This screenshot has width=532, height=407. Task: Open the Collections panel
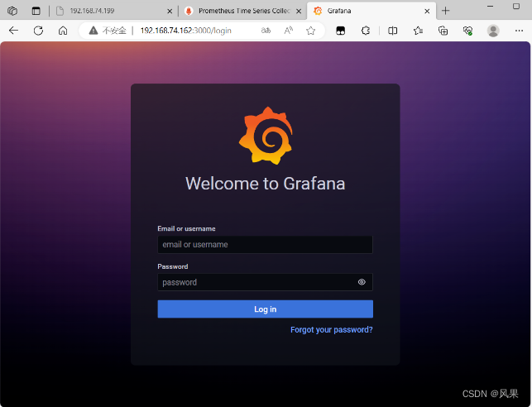click(443, 31)
